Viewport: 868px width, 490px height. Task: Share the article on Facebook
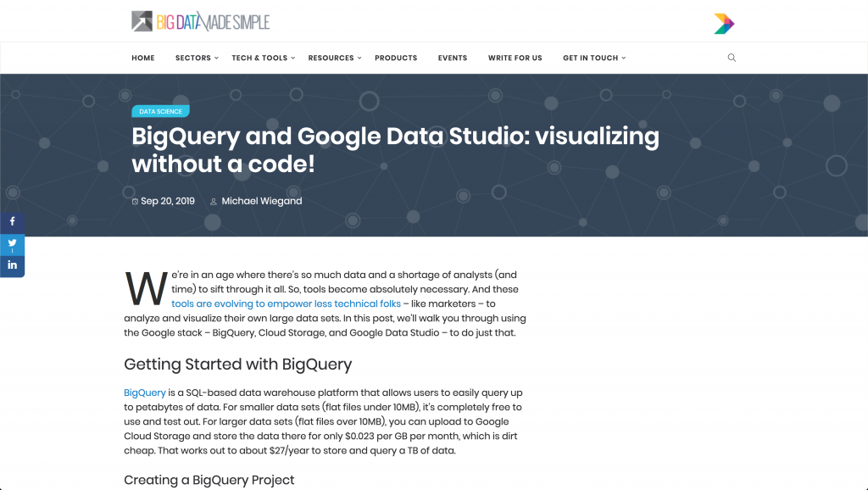[x=12, y=221]
